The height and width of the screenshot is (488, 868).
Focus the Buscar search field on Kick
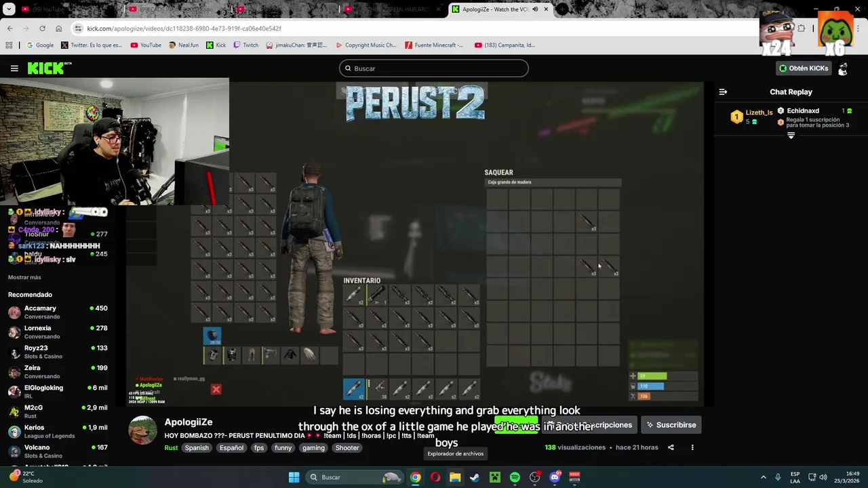tap(434, 68)
